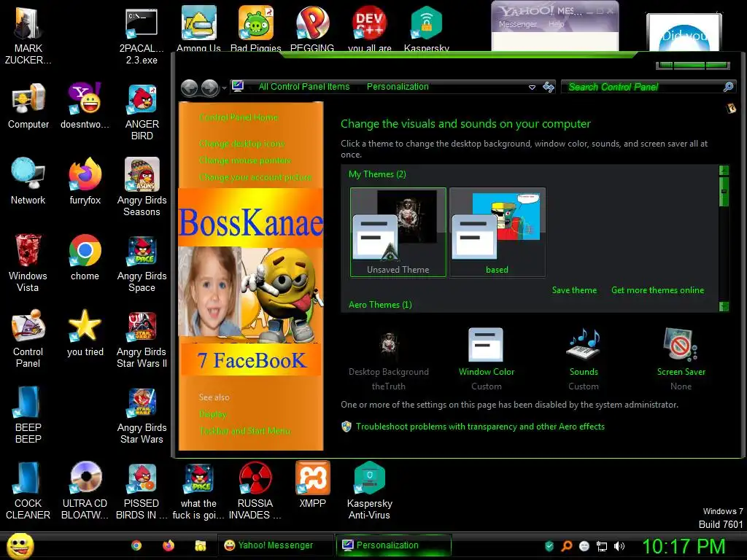Launch the Bad Piggies shortcut
747x560 pixels.
coord(256,28)
